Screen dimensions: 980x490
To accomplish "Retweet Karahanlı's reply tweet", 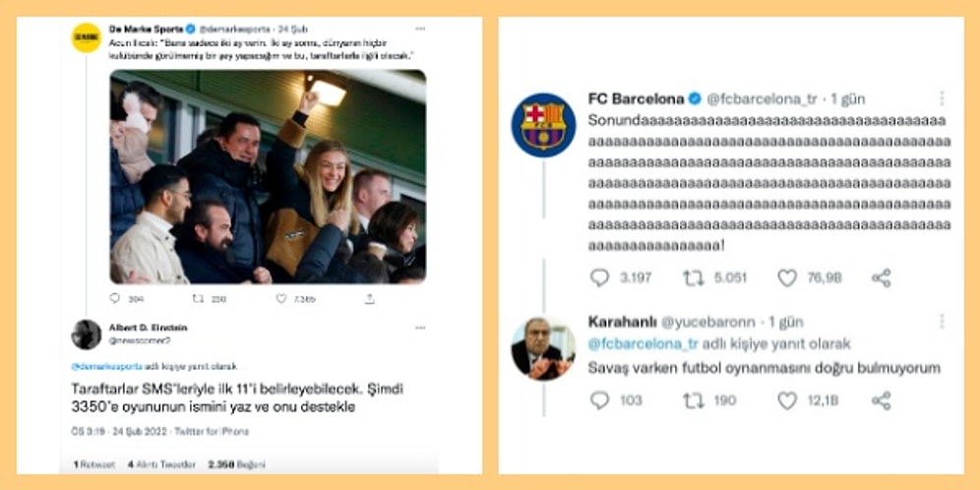I will 693,400.
